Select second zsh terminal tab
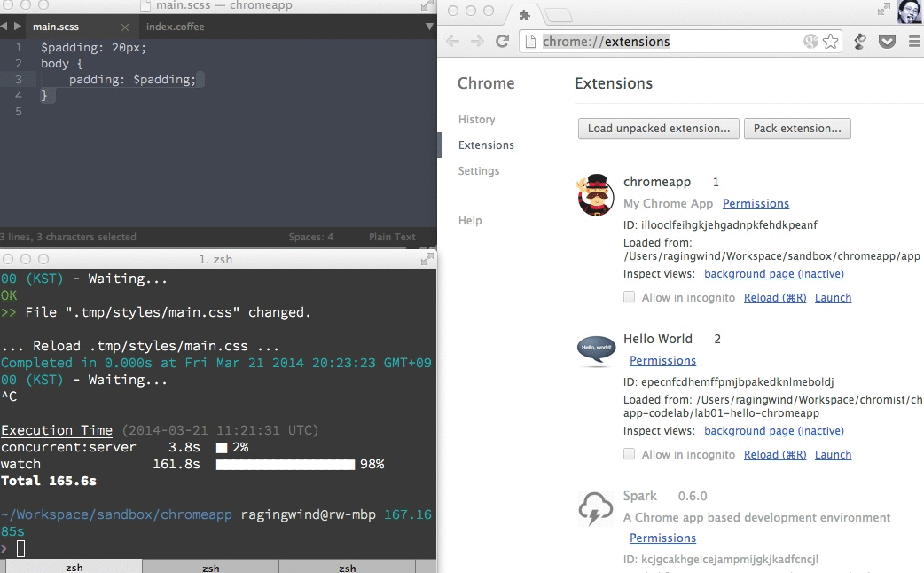 pyautogui.click(x=210, y=567)
